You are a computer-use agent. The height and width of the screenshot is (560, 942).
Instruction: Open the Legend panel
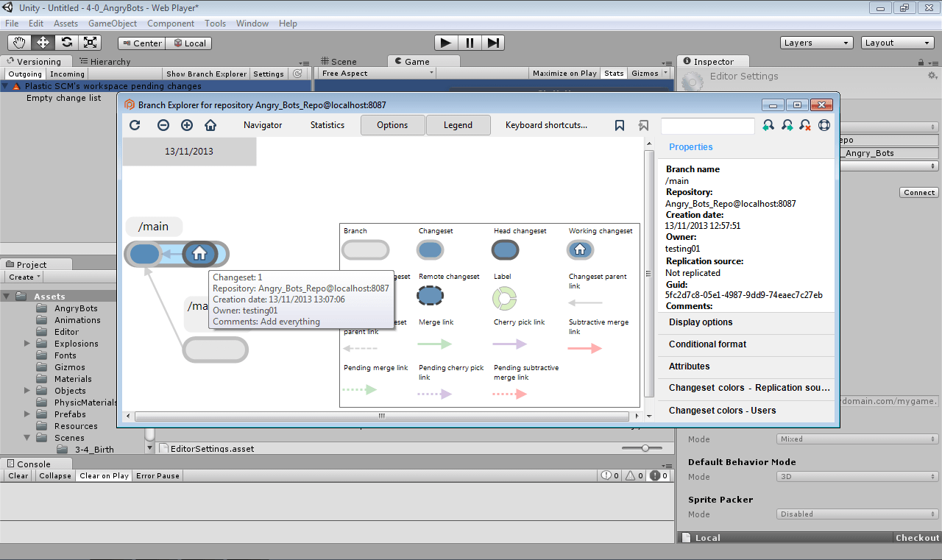point(458,125)
